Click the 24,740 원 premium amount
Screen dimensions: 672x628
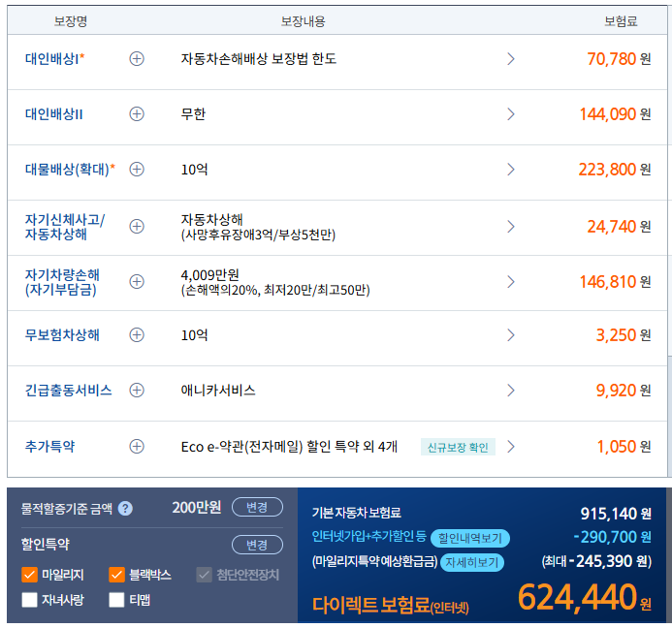[x=619, y=226]
